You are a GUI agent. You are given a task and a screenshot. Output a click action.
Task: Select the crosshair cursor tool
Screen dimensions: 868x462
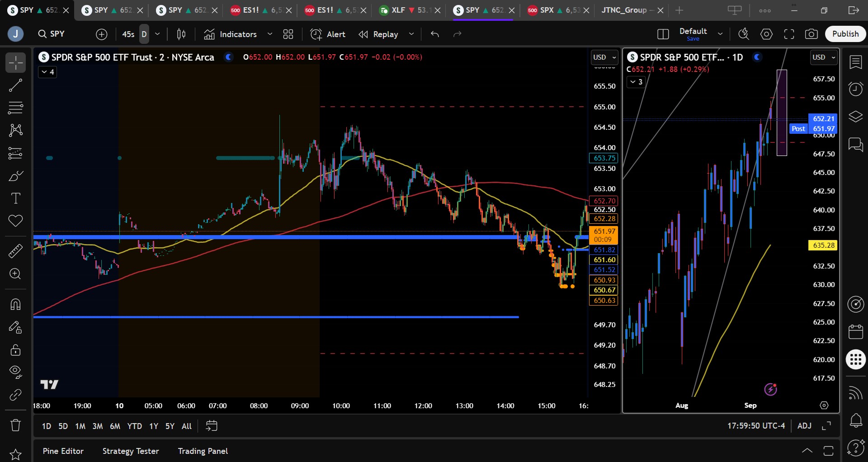tap(15, 63)
